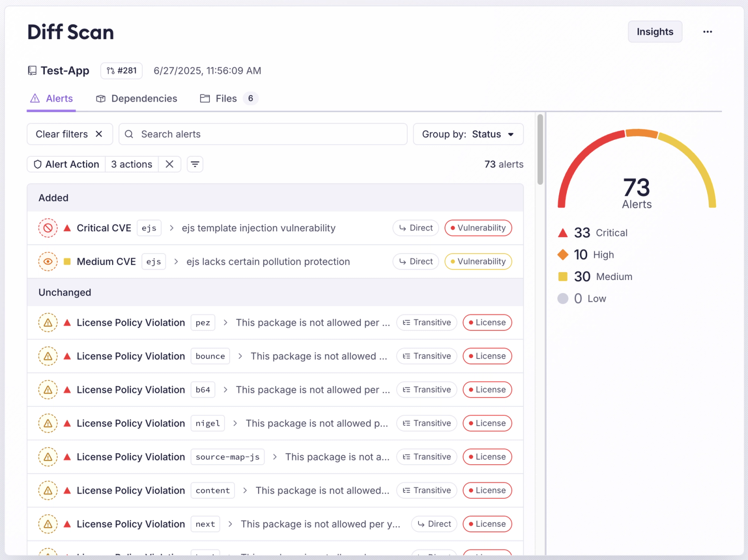
Task: Select the 33 Critical legend entry
Action: tap(593, 233)
